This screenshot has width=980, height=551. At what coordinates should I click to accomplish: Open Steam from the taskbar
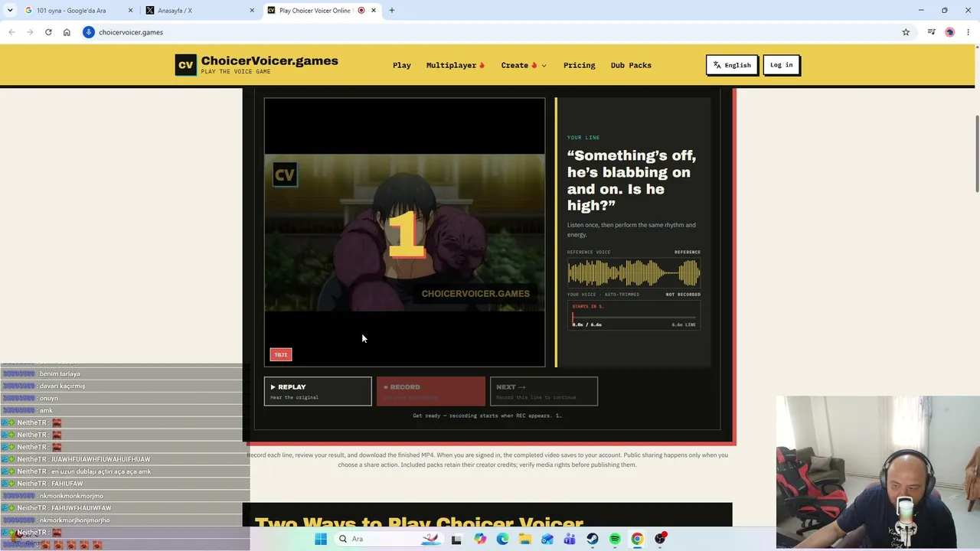point(593,539)
